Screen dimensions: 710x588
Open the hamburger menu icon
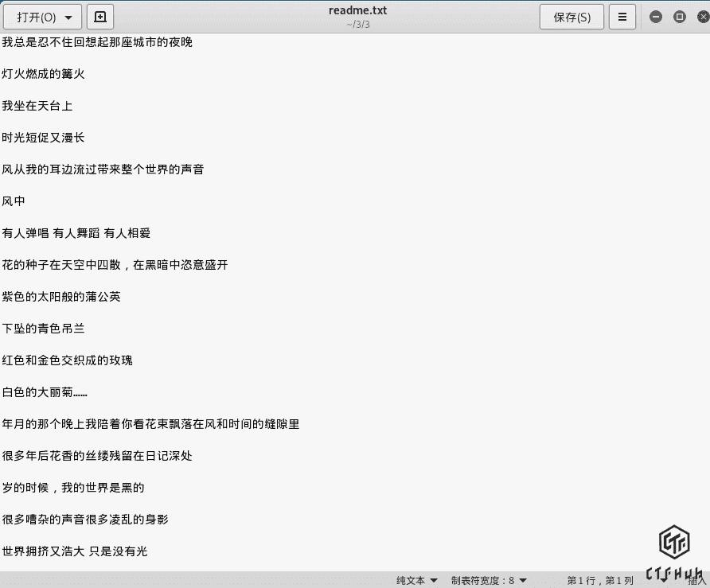[x=622, y=17]
